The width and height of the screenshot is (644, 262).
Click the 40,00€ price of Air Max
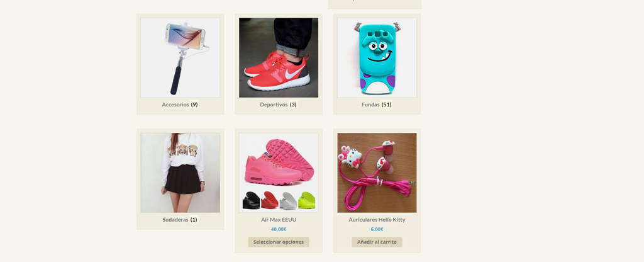pos(279,229)
